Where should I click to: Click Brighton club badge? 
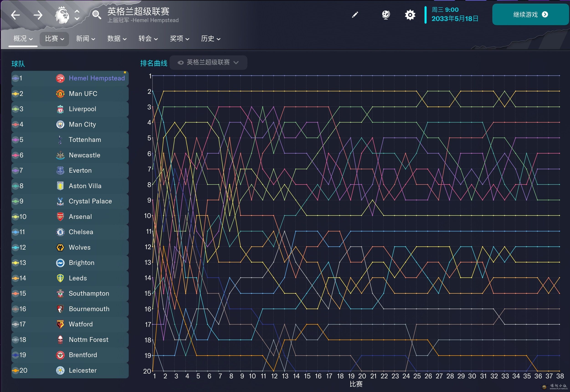(x=60, y=263)
